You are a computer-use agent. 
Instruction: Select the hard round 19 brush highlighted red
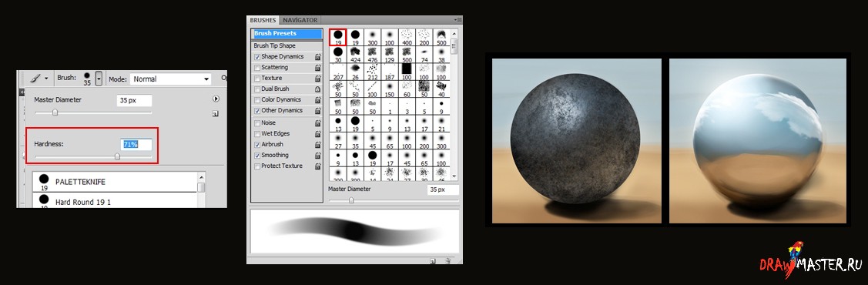(x=337, y=37)
